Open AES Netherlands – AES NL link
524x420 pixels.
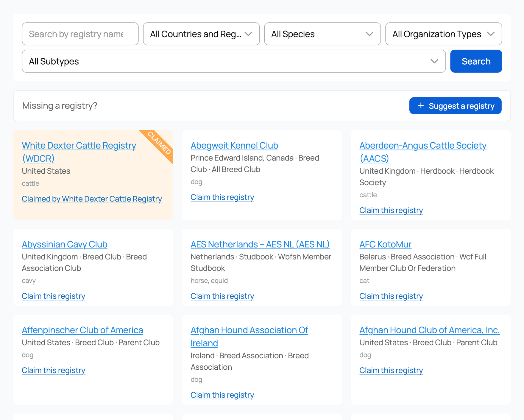(x=260, y=244)
